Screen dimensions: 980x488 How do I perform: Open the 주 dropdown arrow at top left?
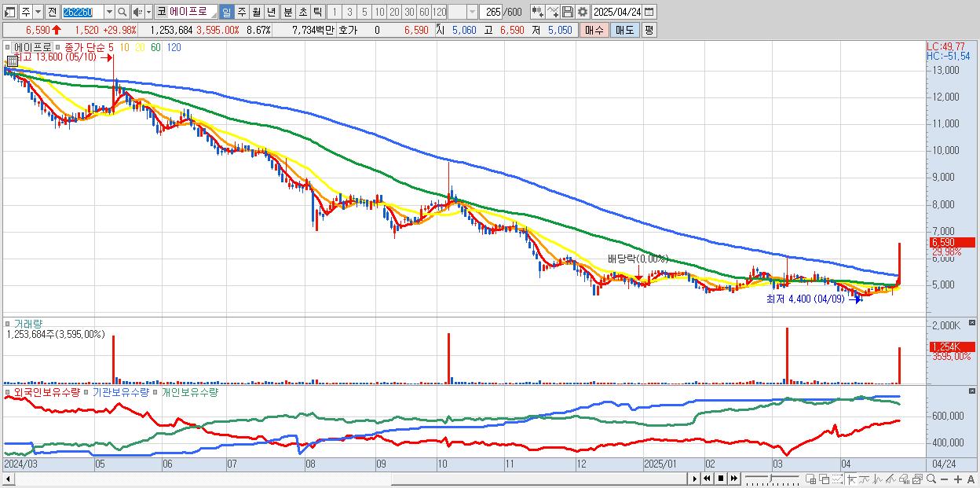[x=38, y=12]
